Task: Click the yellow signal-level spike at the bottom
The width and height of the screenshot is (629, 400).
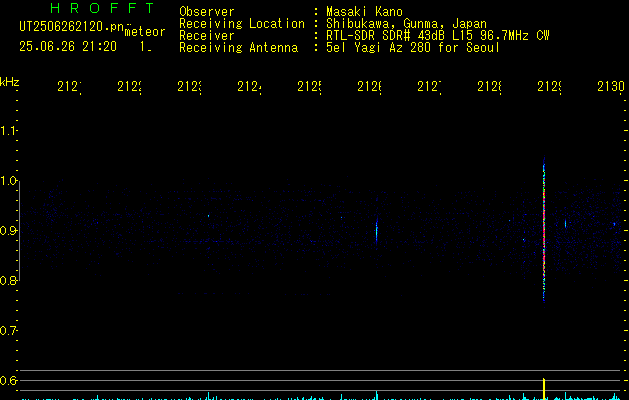Action: pyautogui.click(x=544, y=389)
